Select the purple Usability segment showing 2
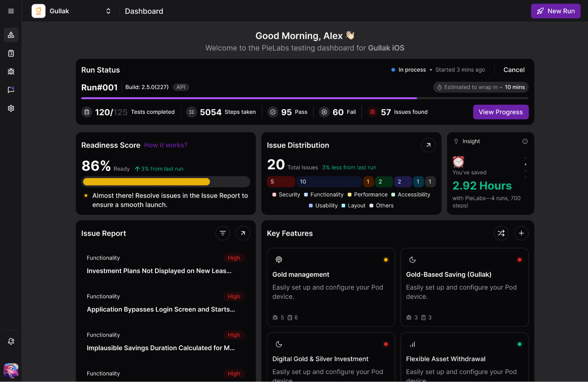Screen dimensions: 588x382 tap(403, 182)
